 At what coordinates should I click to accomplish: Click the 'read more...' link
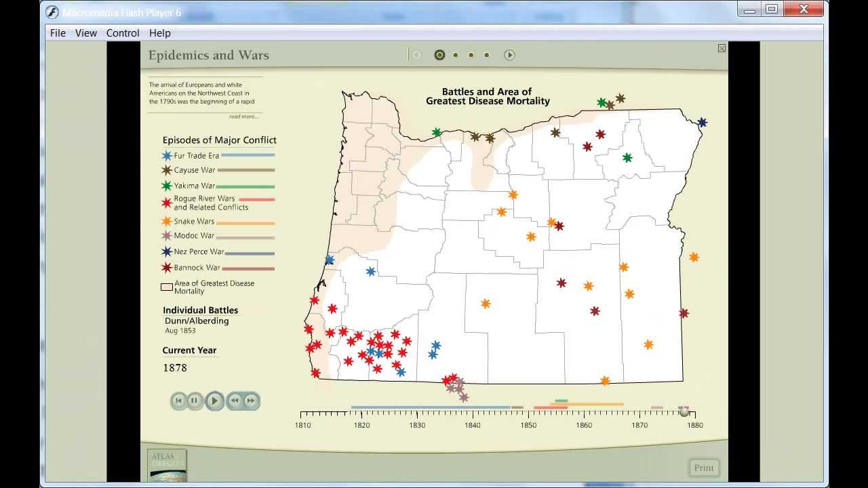click(x=243, y=117)
